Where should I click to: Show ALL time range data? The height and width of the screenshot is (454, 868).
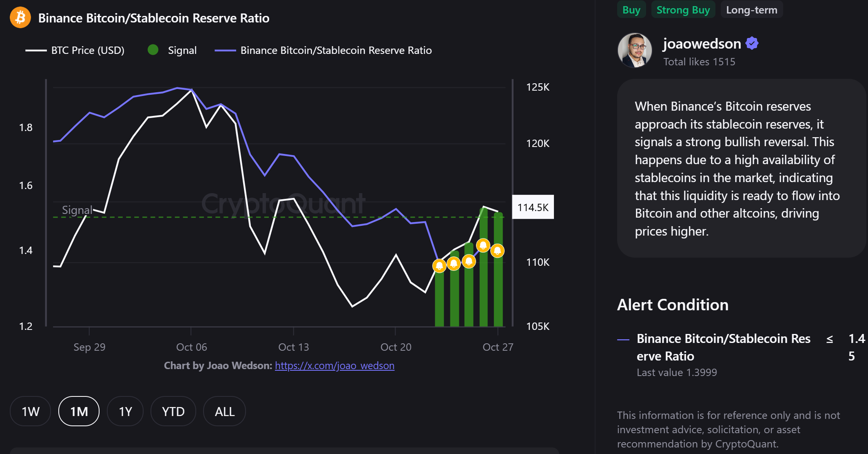pyautogui.click(x=224, y=411)
